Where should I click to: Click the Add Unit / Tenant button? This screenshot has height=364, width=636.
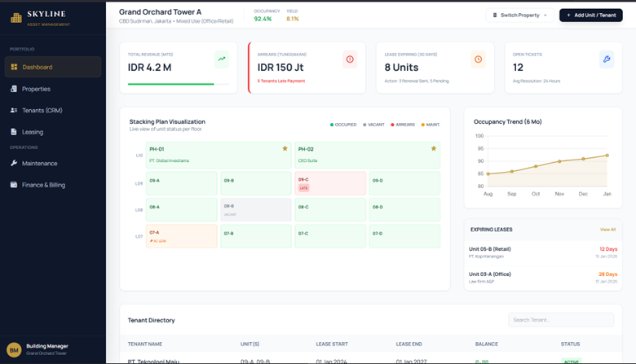coord(590,15)
